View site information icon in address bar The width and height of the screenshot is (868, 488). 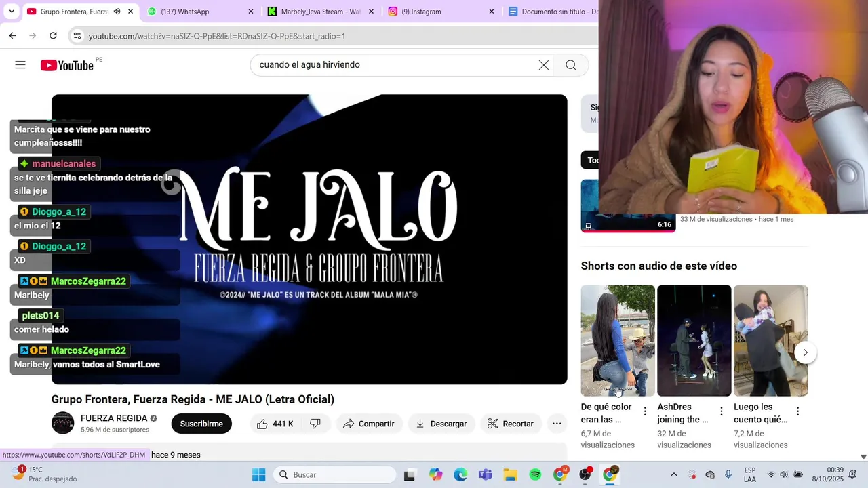pos(77,36)
